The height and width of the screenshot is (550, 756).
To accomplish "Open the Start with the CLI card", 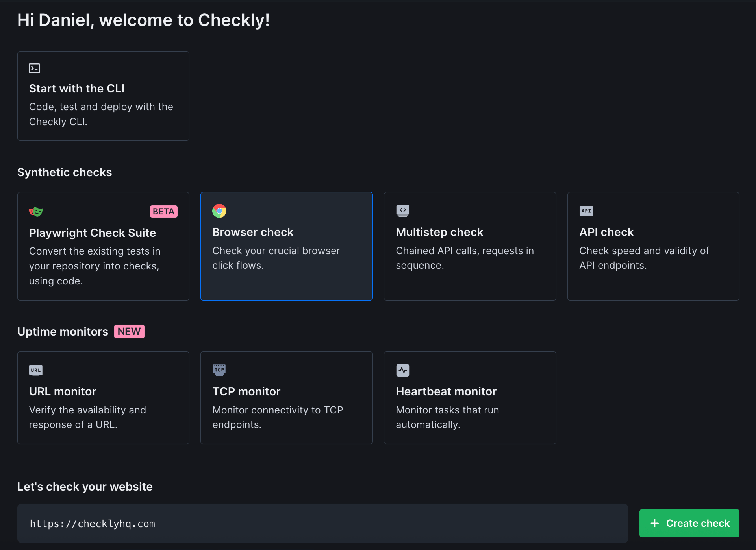I will coord(103,96).
